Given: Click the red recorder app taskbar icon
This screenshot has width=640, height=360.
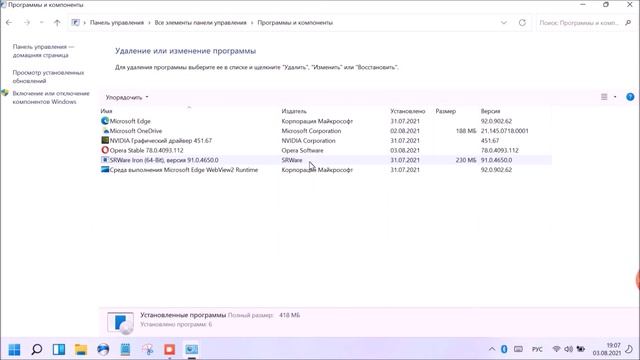Looking at the screenshot, I should (x=169, y=349).
